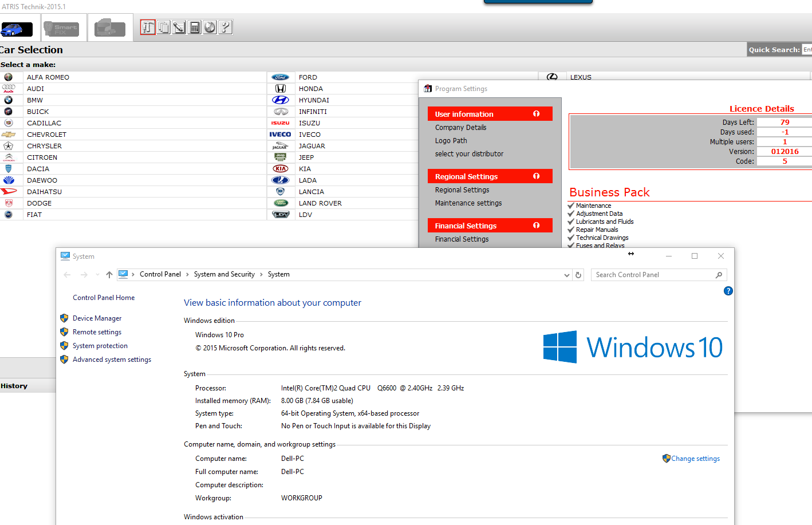This screenshot has height=525, width=812.
Task: Select the BMW roundel logo
Action: pos(9,100)
